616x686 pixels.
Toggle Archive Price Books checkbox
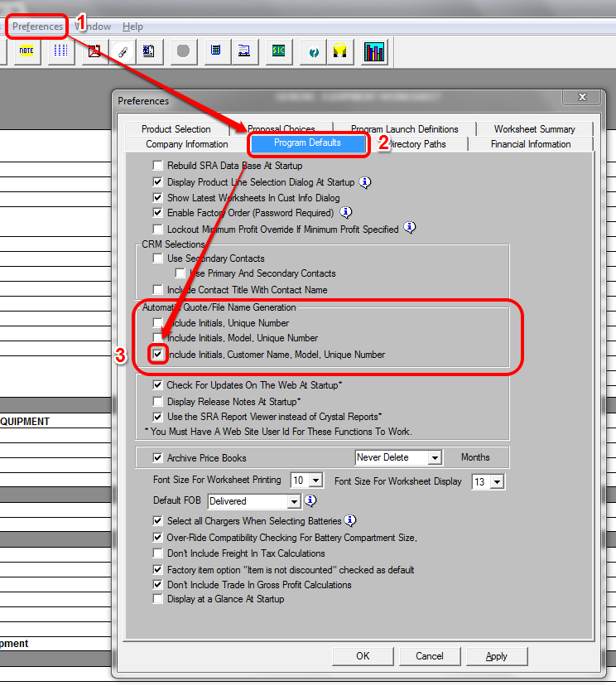tap(158, 457)
